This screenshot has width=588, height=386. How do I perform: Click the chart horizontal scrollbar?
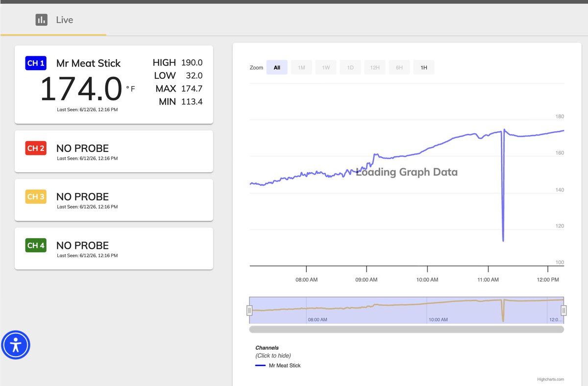[407, 329]
